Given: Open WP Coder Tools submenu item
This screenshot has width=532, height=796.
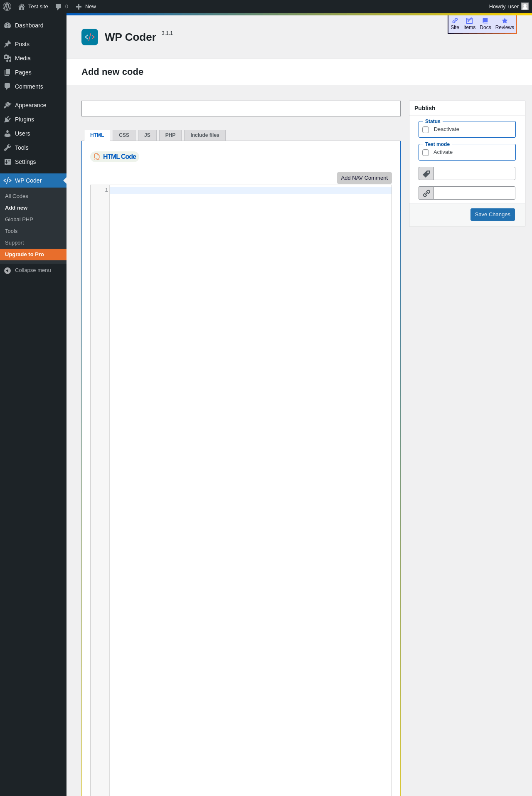Looking at the screenshot, I should point(33,231).
